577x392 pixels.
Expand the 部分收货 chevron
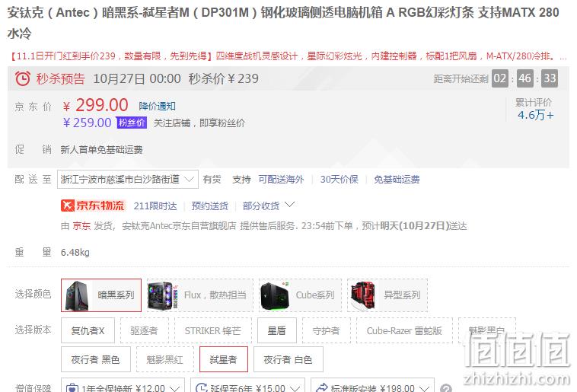coord(289,204)
